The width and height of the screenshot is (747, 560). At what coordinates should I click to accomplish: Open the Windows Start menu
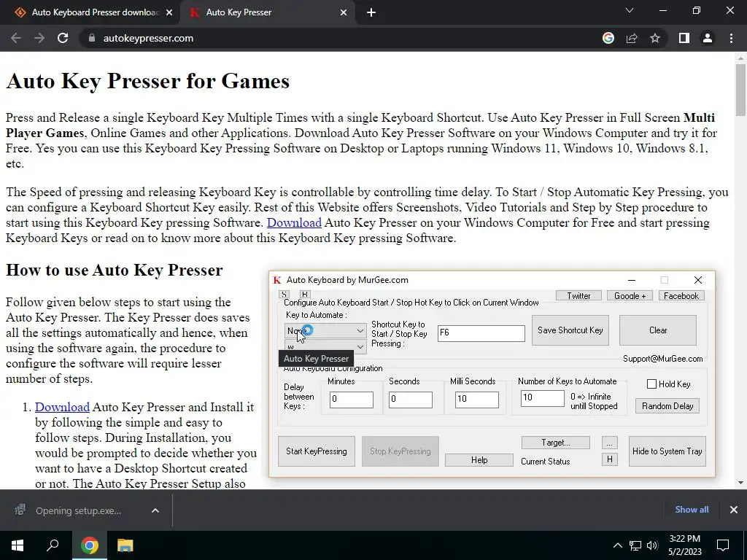pyautogui.click(x=18, y=545)
